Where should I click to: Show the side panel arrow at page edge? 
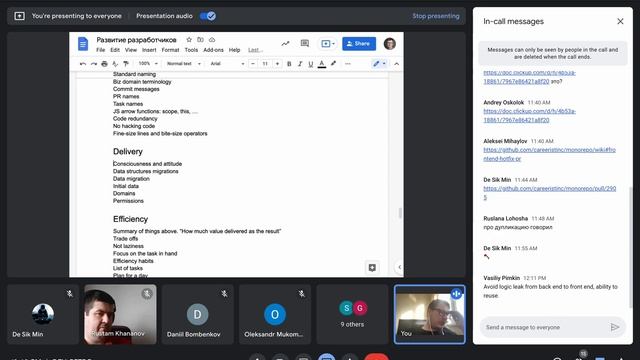400,267
